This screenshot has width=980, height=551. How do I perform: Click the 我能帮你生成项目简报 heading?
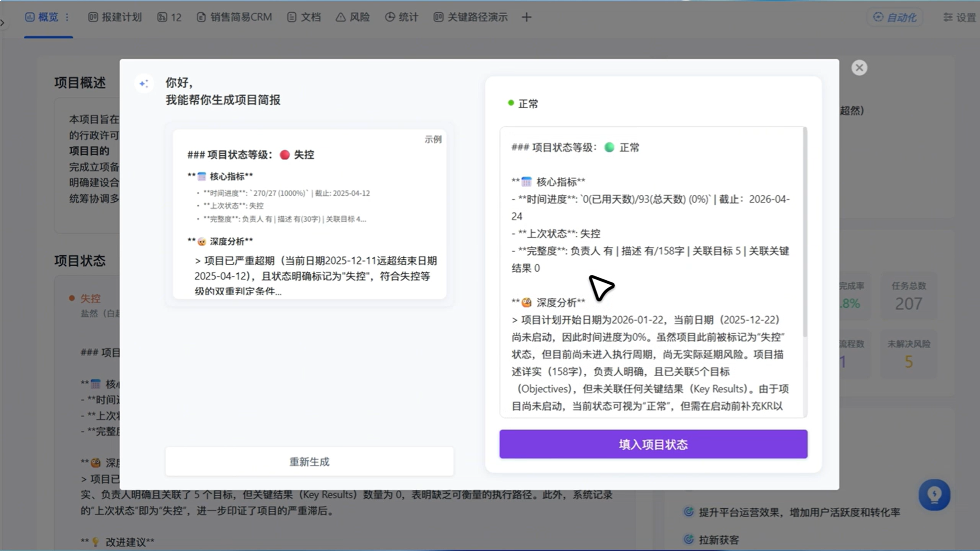(x=223, y=100)
